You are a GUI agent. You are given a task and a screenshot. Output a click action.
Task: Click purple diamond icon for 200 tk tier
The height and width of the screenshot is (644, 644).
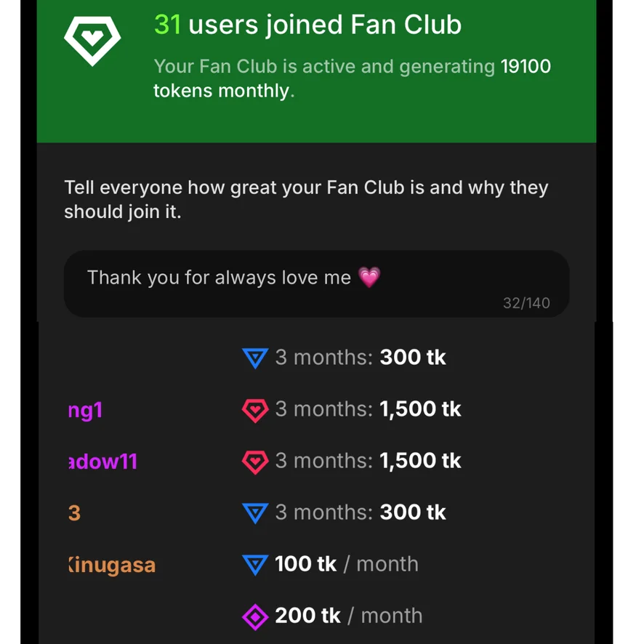pos(255,617)
